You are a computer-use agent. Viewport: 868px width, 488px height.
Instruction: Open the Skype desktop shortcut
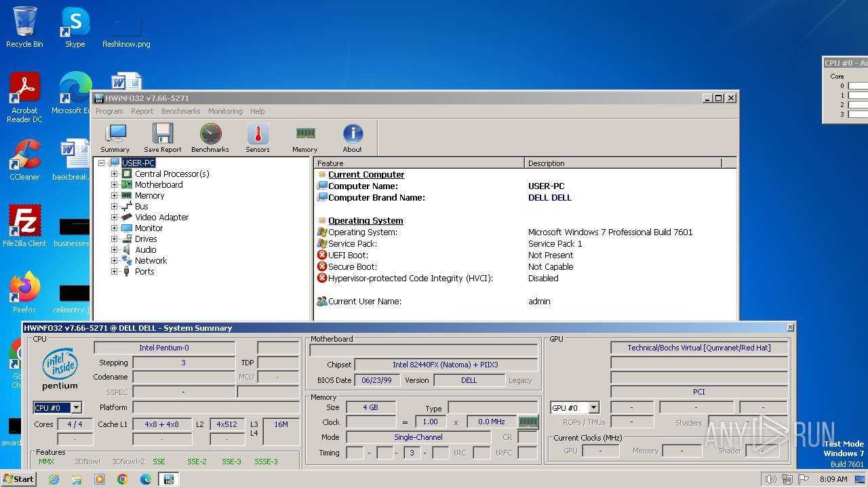[x=75, y=27]
